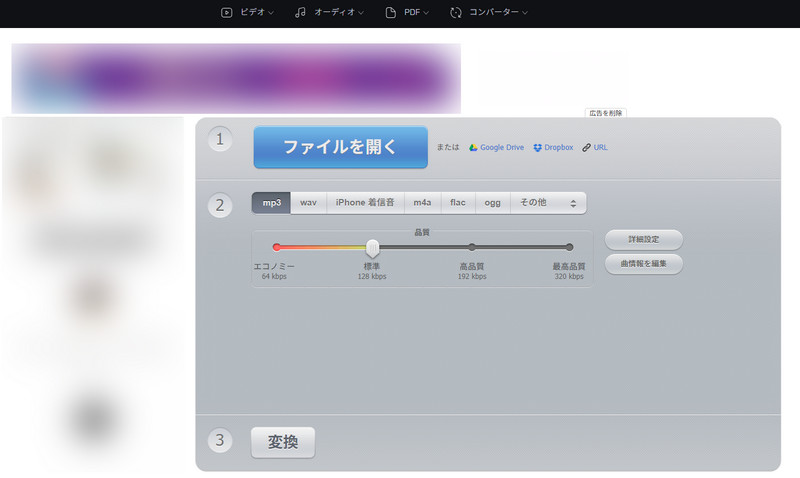Click the 最高品質 label

click(569, 266)
